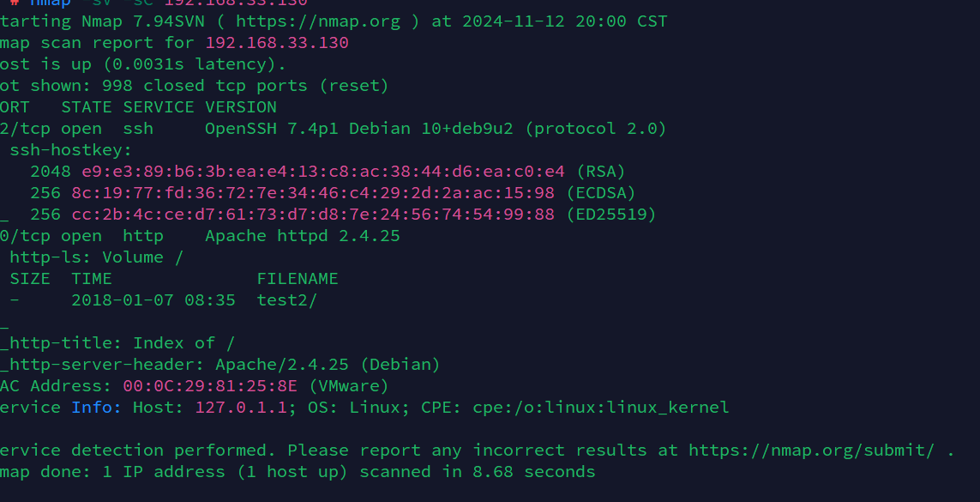Click the ED25519 host key fingerprint
The height and width of the screenshot is (502, 980).
point(313,215)
